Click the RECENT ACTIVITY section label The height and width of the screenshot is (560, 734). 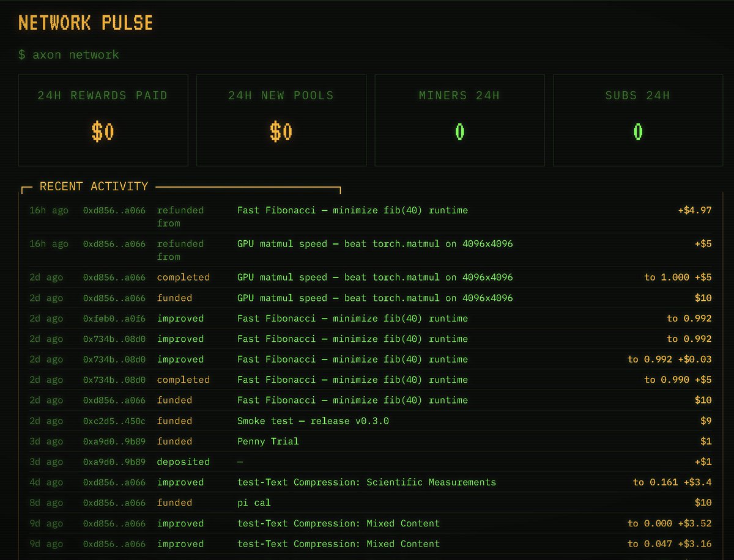[94, 186]
